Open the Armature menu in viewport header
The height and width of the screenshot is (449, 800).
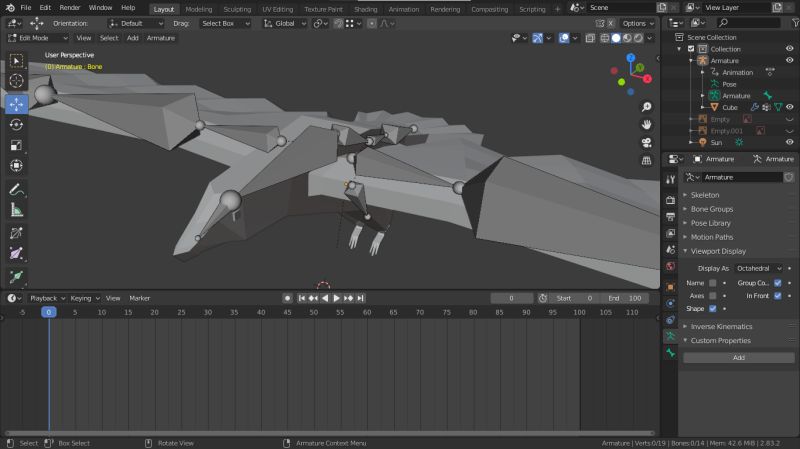point(161,38)
